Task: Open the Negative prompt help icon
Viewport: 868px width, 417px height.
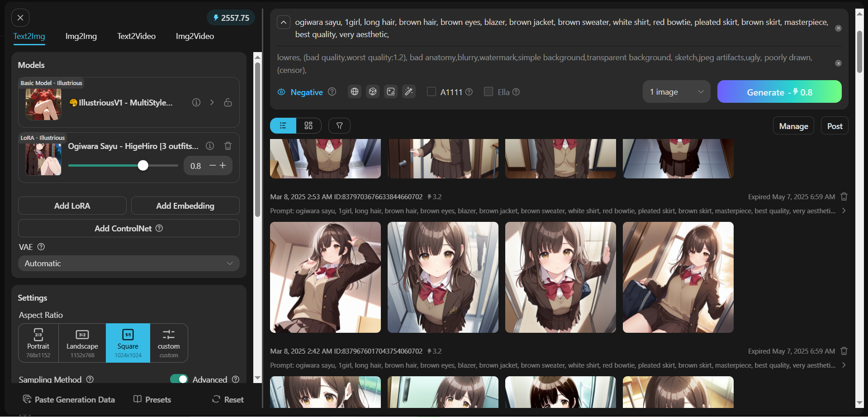Action: point(332,92)
